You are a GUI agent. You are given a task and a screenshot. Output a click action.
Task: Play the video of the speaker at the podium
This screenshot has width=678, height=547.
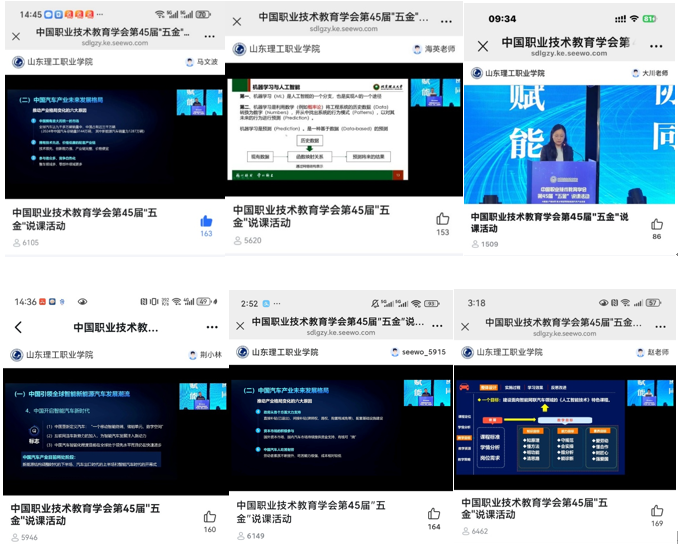[567, 145]
